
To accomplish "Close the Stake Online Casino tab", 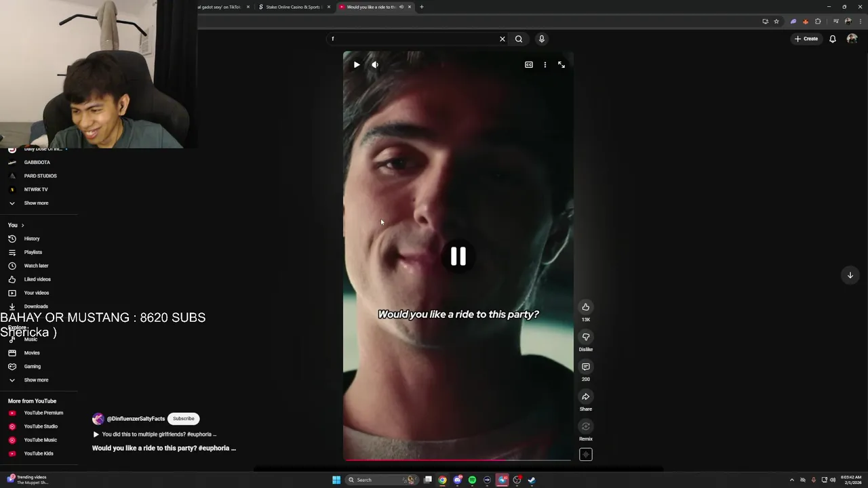I will (329, 7).
